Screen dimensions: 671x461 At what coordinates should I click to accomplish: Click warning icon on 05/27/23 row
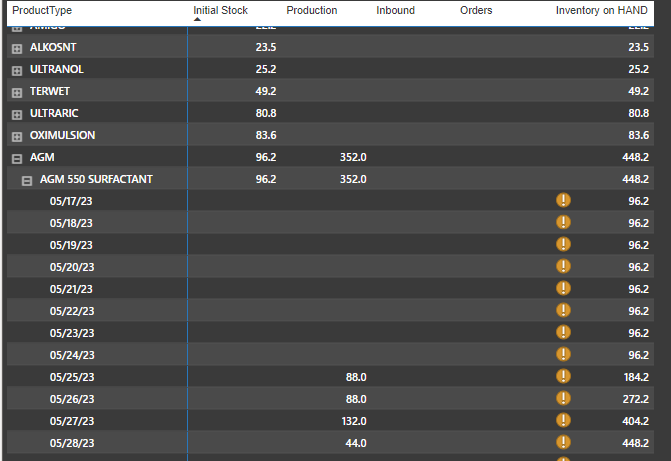(x=563, y=420)
